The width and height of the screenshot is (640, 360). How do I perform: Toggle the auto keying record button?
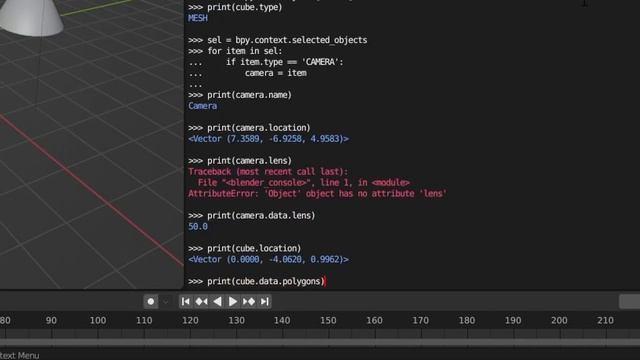(151, 302)
